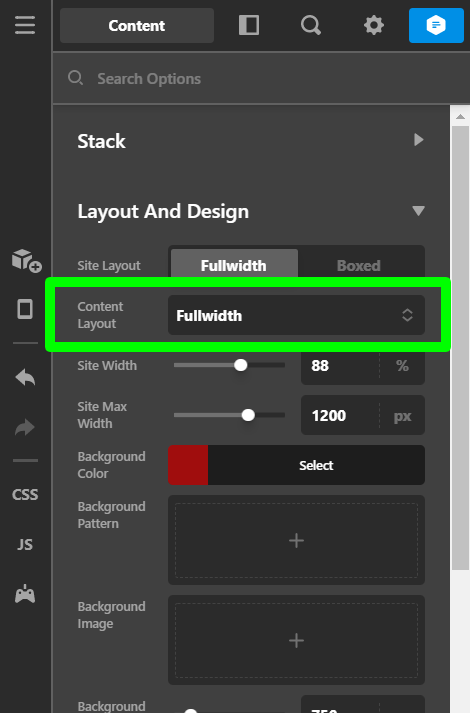Click the undo arrow icon
Viewport: 470px width, 713px height.
[x=25, y=377]
